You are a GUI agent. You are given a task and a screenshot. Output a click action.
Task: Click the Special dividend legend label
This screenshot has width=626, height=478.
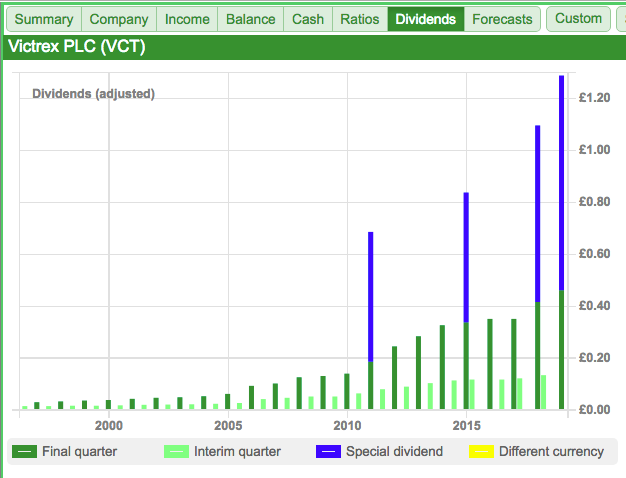(x=394, y=452)
